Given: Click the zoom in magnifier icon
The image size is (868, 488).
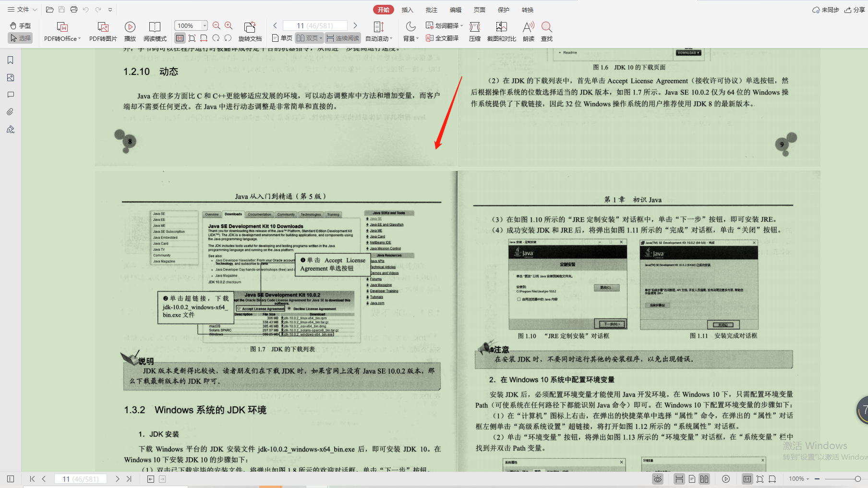Looking at the screenshot, I should (229, 25).
